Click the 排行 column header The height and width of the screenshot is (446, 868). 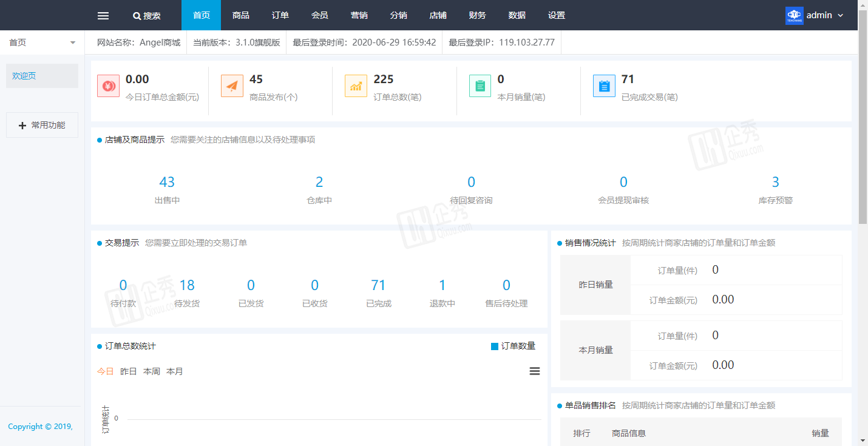pyautogui.click(x=581, y=433)
